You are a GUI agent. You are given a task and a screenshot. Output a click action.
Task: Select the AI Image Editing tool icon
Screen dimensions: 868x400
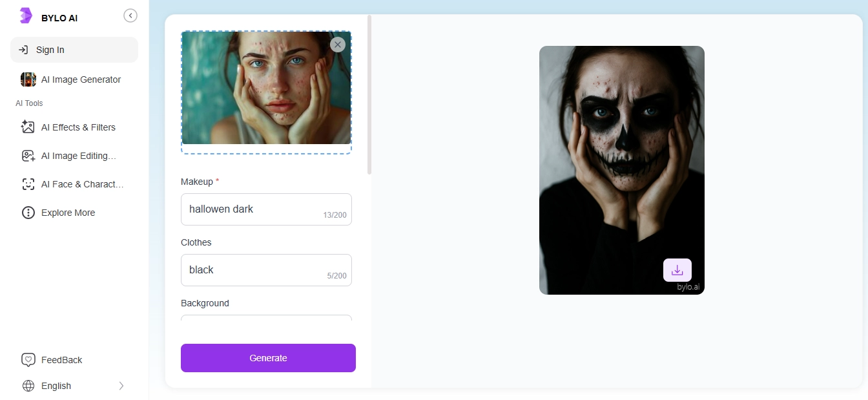[x=28, y=156]
